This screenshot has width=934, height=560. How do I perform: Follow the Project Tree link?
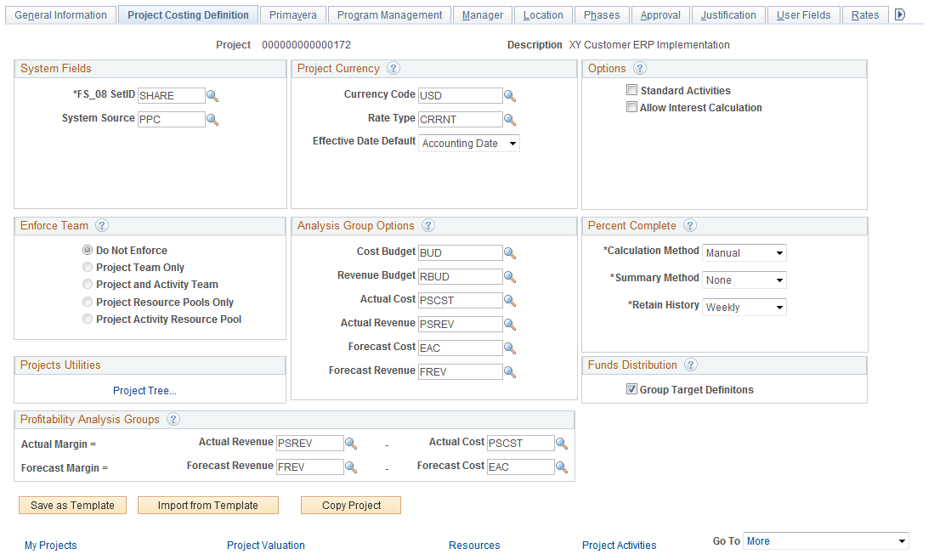click(144, 390)
